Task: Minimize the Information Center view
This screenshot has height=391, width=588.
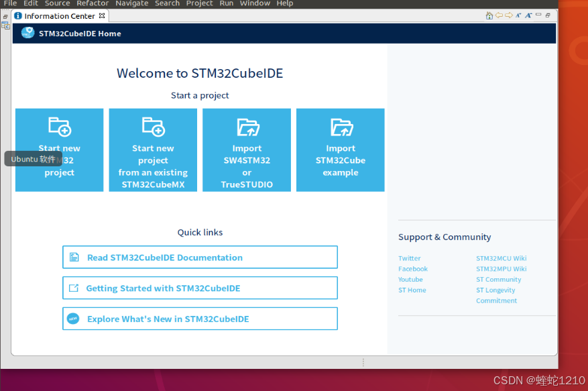Action: coord(538,15)
